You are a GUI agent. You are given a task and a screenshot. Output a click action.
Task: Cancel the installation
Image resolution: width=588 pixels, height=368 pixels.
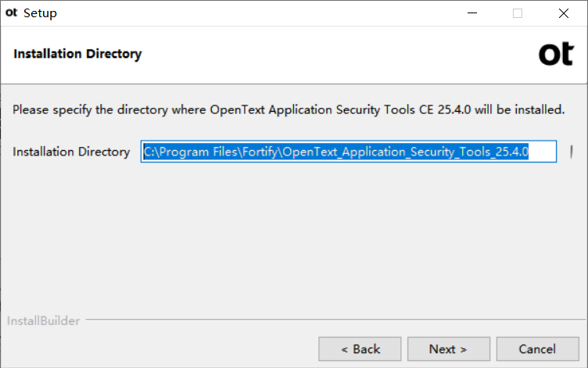click(x=538, y=349)
